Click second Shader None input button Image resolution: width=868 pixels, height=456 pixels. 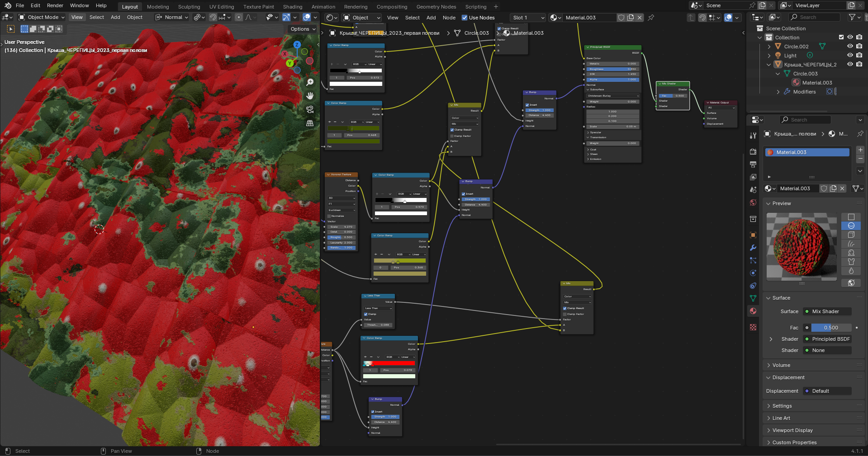(x=827, y=350)
